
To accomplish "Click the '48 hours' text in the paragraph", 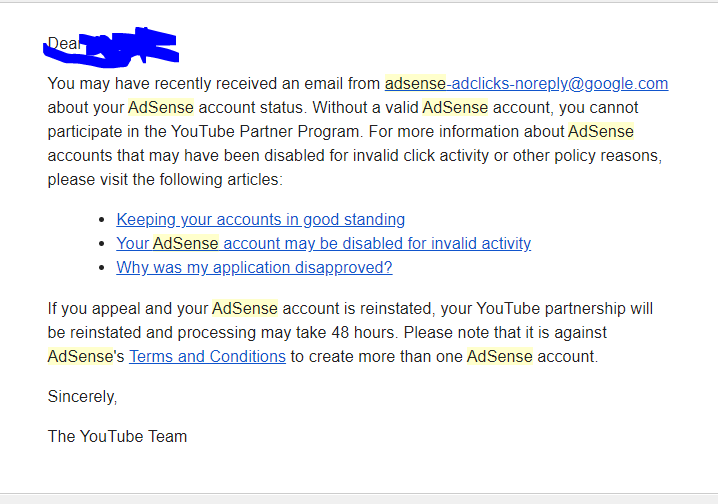I will (x=363, y=332).
